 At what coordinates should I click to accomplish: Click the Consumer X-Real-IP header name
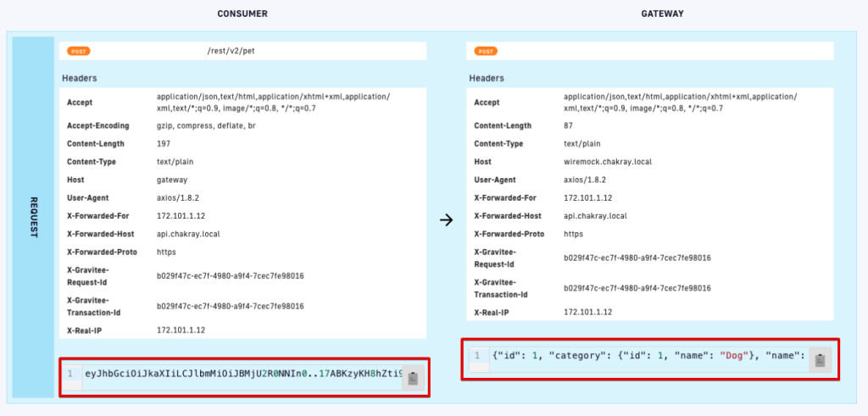86,330
